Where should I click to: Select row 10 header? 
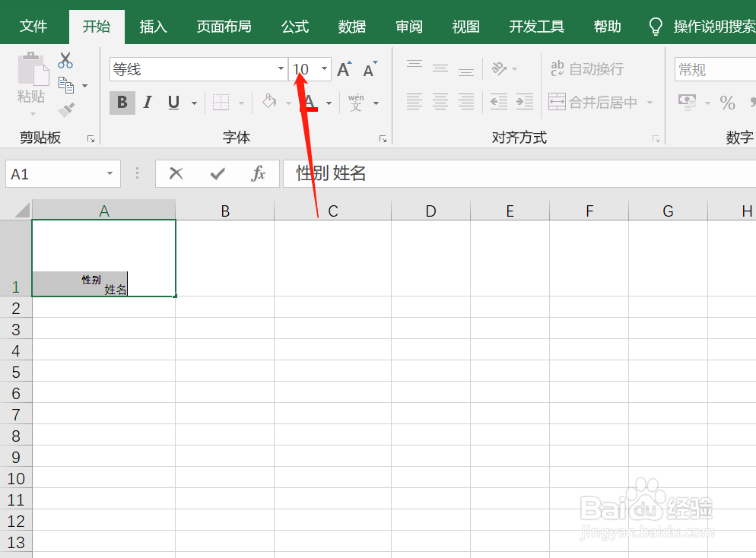tap(16, 478)
